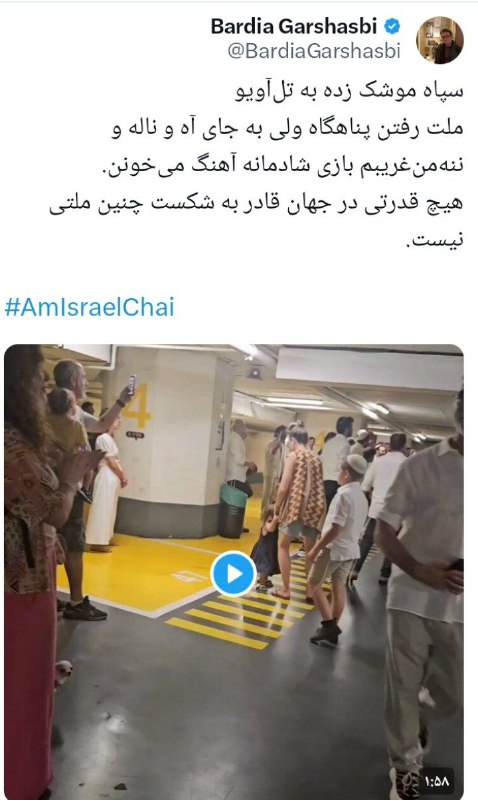Click the first line of Persian tweet text

[x=349, y=92]
